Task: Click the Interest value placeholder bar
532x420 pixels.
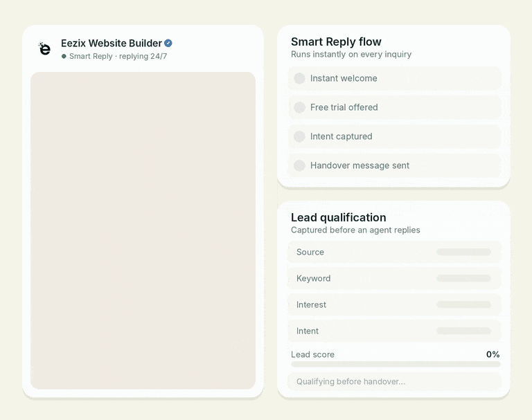Action: (463, 304)
